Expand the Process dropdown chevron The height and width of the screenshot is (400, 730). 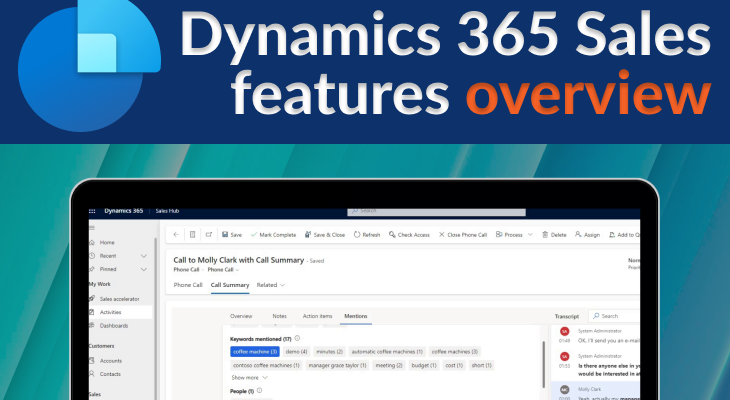pyautogui.click(x=530, y=235)
